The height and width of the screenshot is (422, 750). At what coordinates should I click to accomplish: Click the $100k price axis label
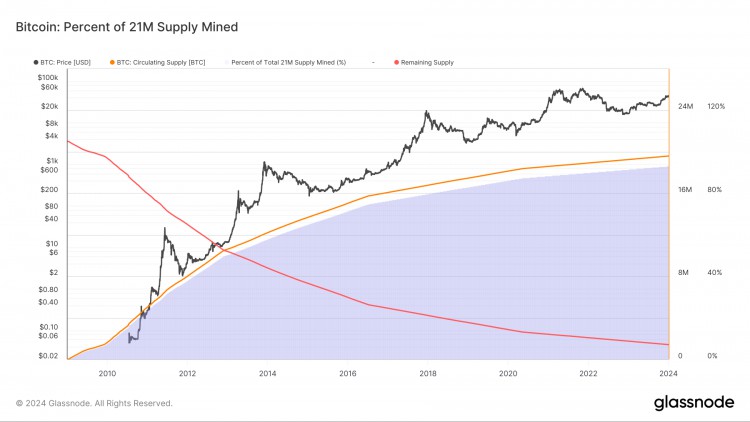pos(48,78)
